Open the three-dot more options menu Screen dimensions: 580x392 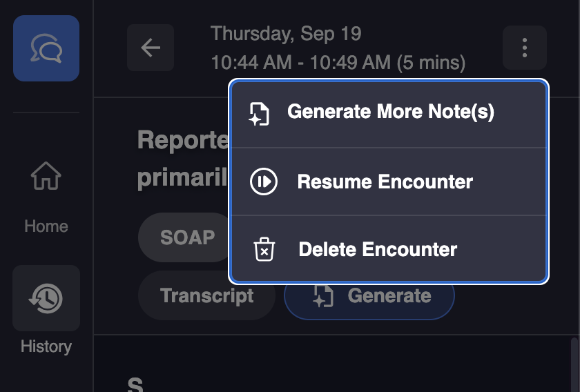point(525,48)
